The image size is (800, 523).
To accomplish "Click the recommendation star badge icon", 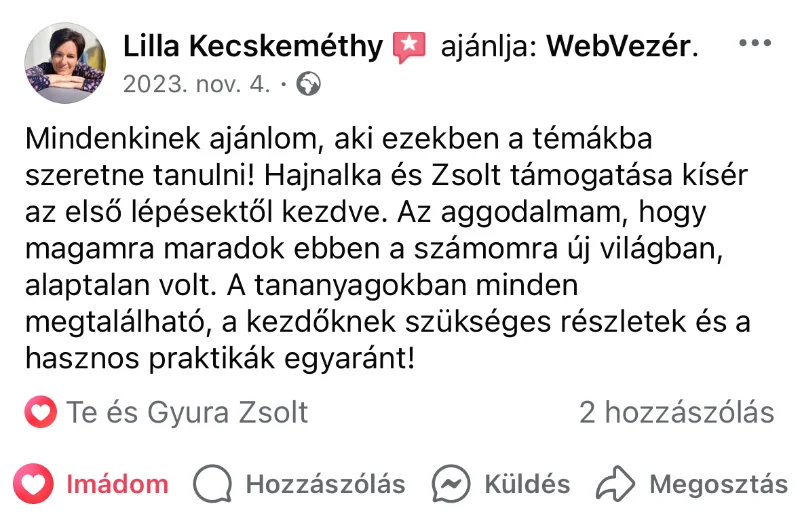I will point(409,47).
